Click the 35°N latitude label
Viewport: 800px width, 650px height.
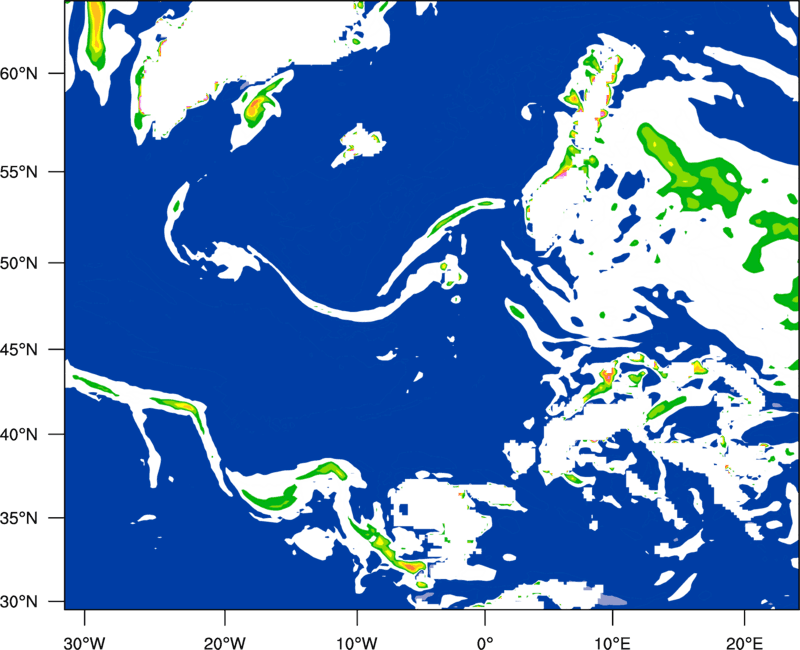(x=19, y=518)
